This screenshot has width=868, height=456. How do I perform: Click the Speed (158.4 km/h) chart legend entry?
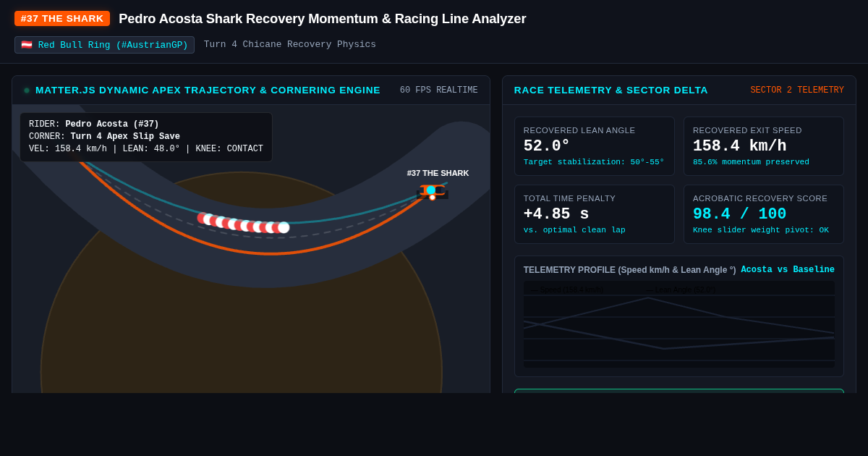point(568,290)
